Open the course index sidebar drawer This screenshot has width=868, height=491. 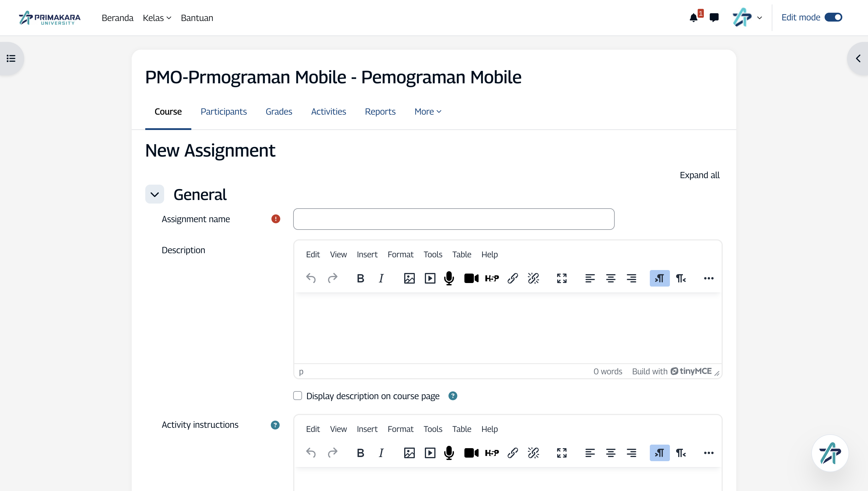[x=11, y=59]
